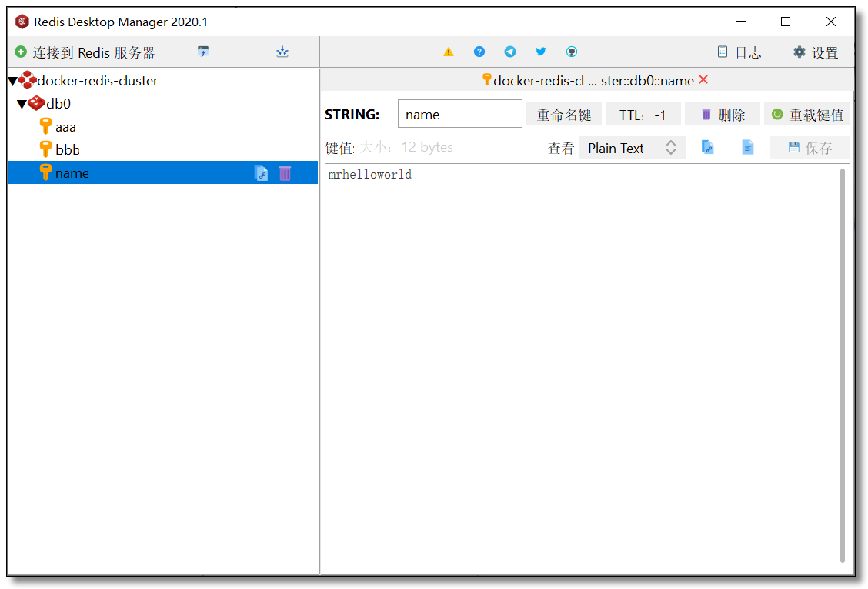868x589 pixels.
Task: Click the 重命名键 rename key button
Action: tap(564, 115)
